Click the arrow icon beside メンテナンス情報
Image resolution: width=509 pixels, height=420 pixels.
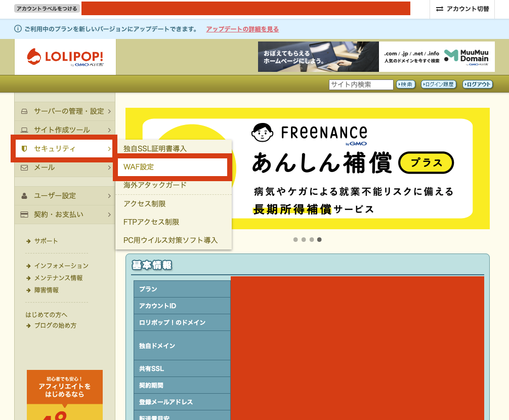28,278
